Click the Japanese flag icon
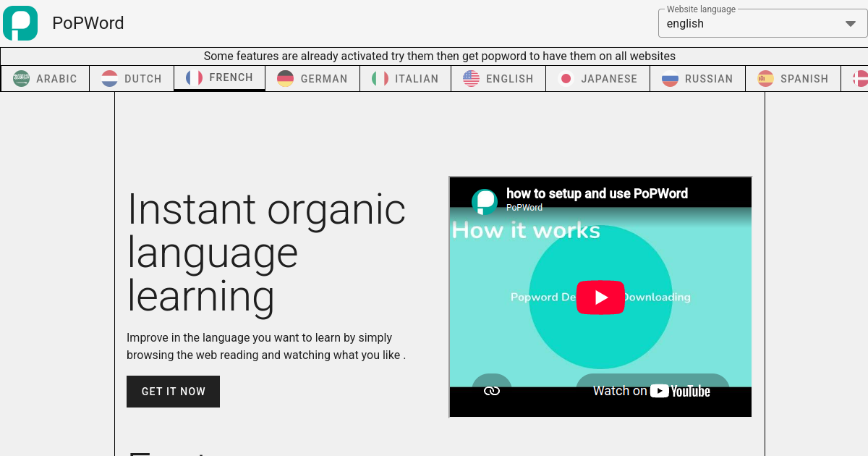Image resolution: width=868 pixels, height=456 pixels. coord(566,79)
